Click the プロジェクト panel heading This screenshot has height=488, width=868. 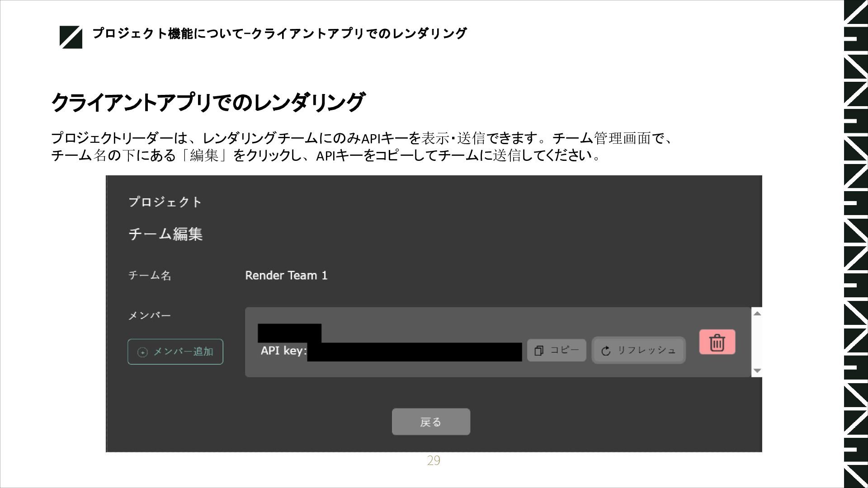165,202
